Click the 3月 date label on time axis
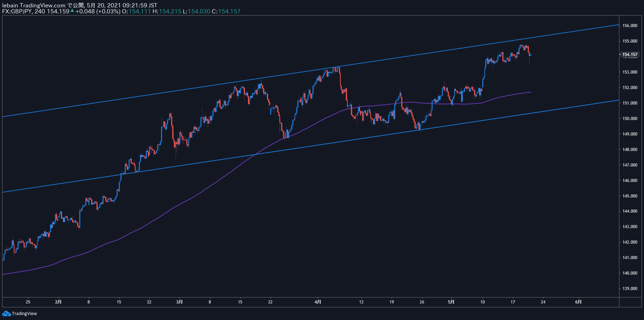 click(x=180, y=302)
